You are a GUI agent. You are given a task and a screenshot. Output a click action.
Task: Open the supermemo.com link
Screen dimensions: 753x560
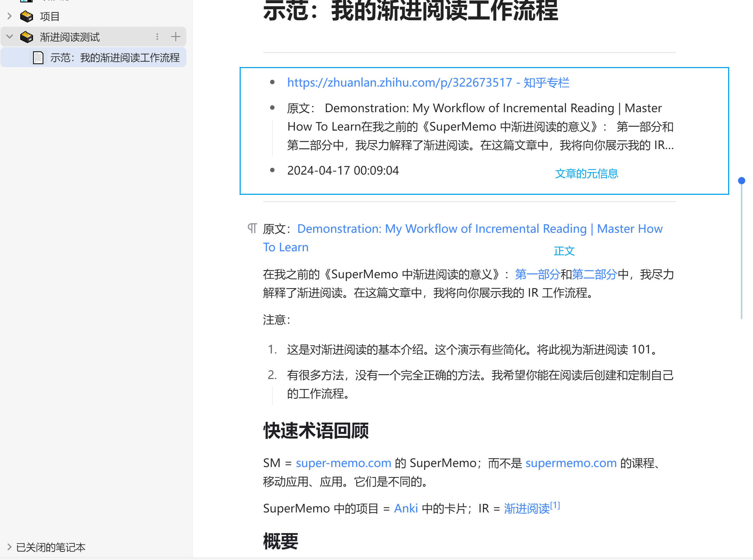pos(571,463)
